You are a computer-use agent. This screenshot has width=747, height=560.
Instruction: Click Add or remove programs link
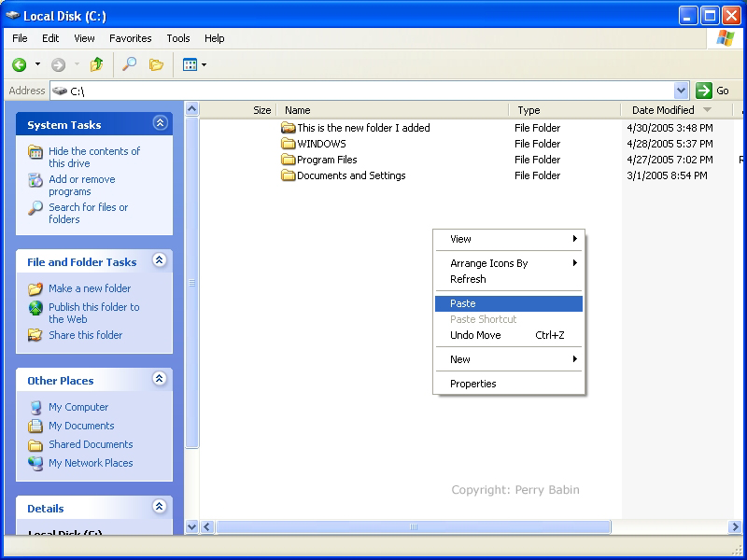[82, 185]
